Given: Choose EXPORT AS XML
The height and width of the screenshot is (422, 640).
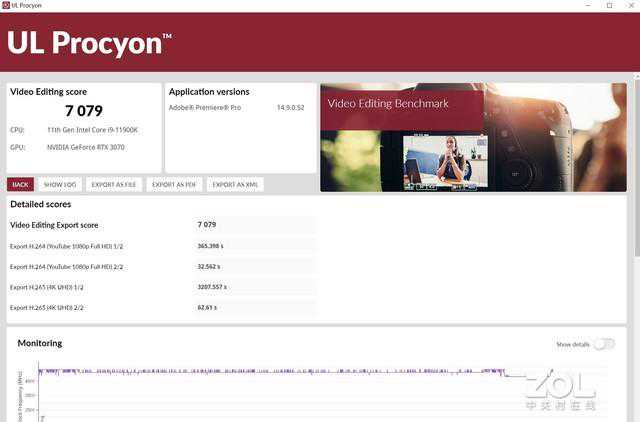Looking at the screenshot, I should pos(236,184).
